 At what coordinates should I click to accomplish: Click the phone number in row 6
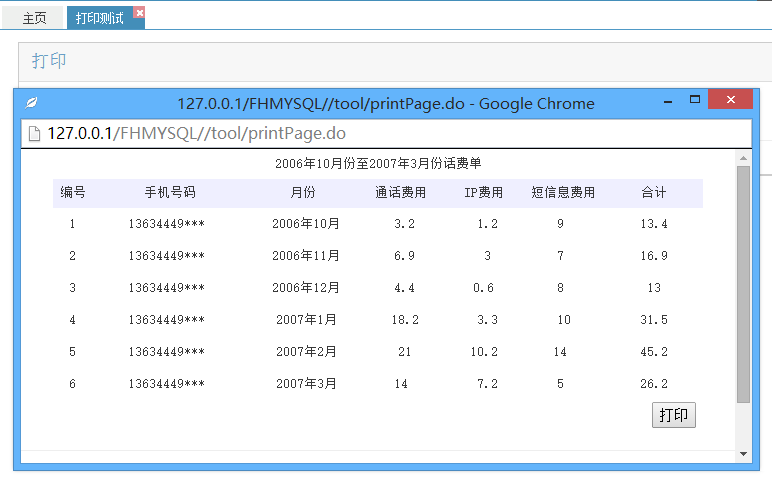pyautogui.click(x=166, y=384)
